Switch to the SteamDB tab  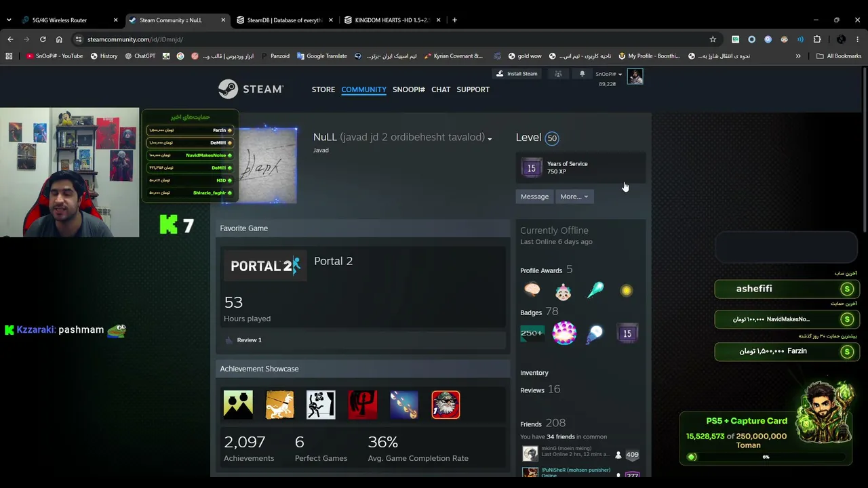[x=284, y=20]
